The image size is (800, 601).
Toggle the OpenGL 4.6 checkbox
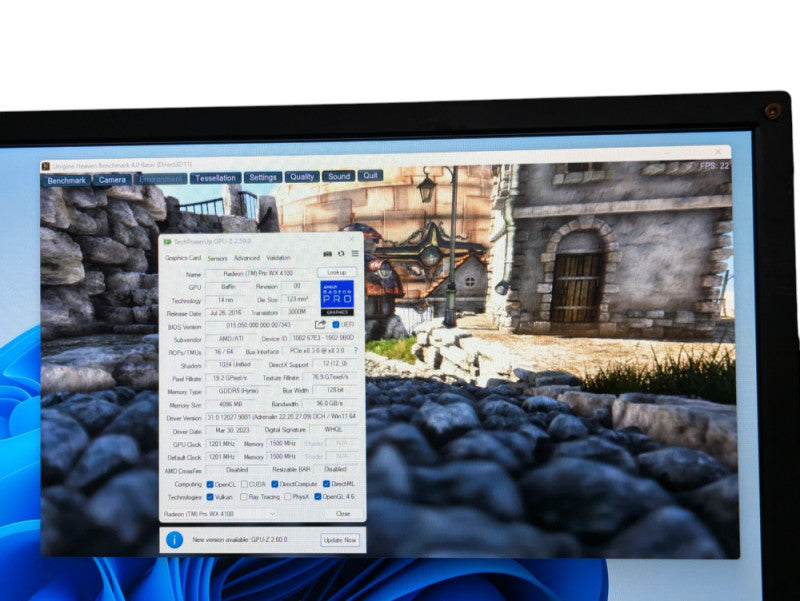point(318,496)
